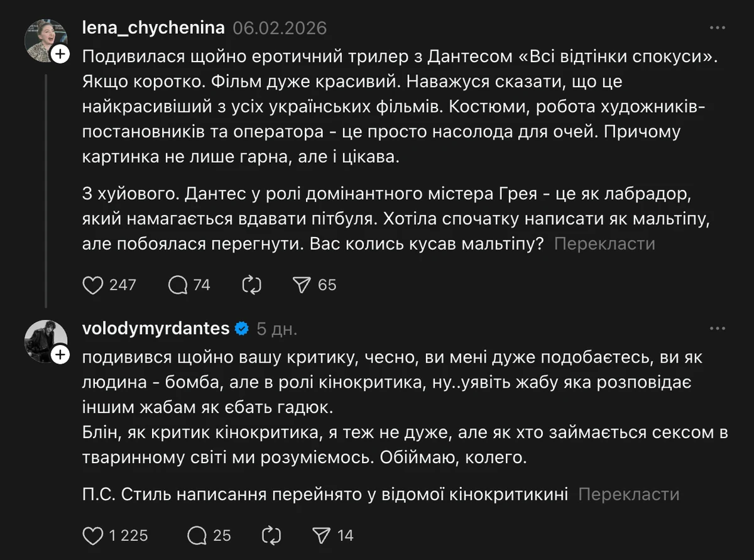Open more options for lena_chychenina's post
The image size is (754, 560).
717,28
